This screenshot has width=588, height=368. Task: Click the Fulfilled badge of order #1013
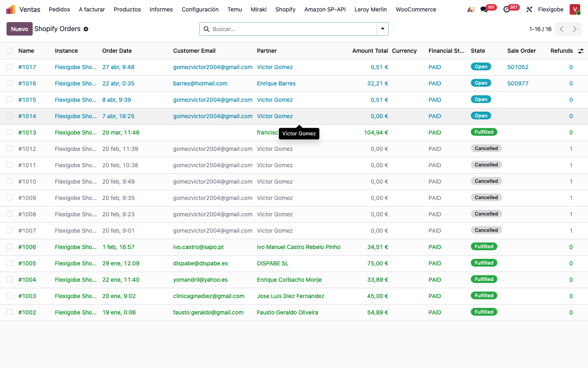pos(484,132)
